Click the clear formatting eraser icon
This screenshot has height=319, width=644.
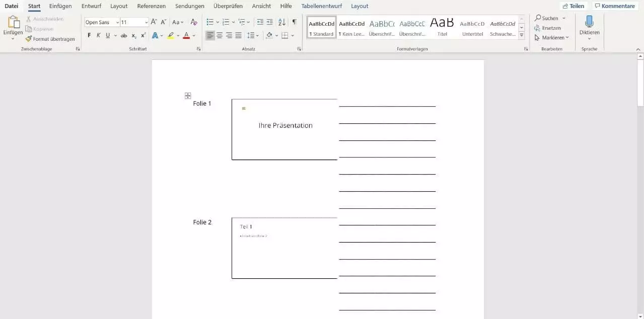(x=194, y=22)
